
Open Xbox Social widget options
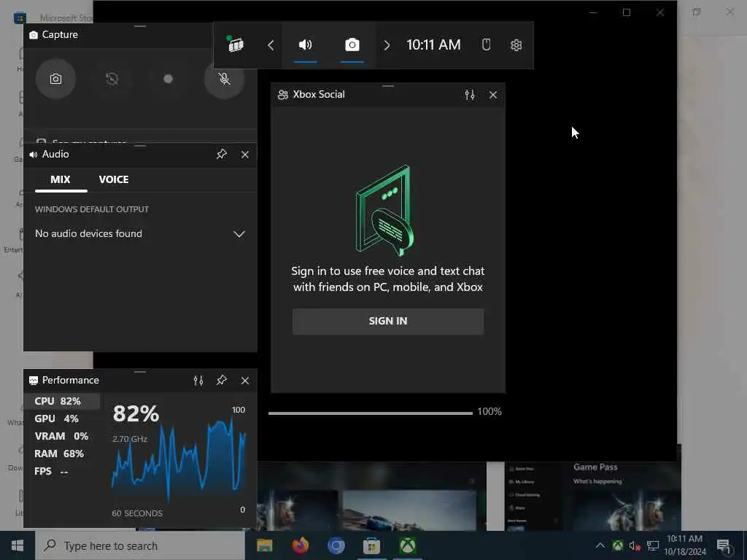click(470, 95)
